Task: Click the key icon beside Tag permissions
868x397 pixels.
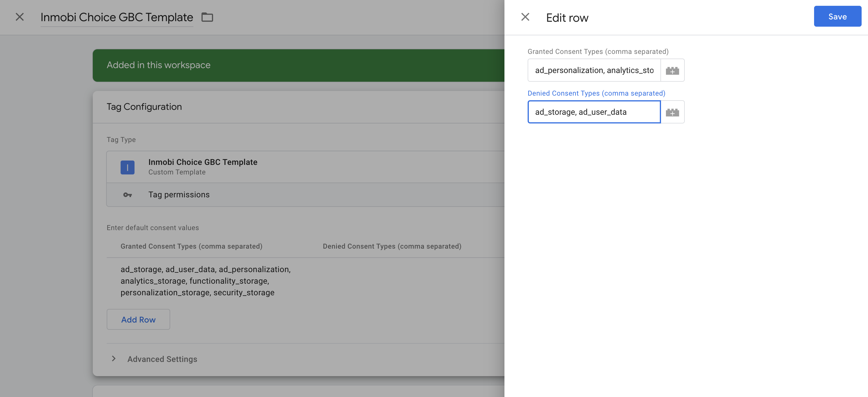Action: tap(127, 195)
